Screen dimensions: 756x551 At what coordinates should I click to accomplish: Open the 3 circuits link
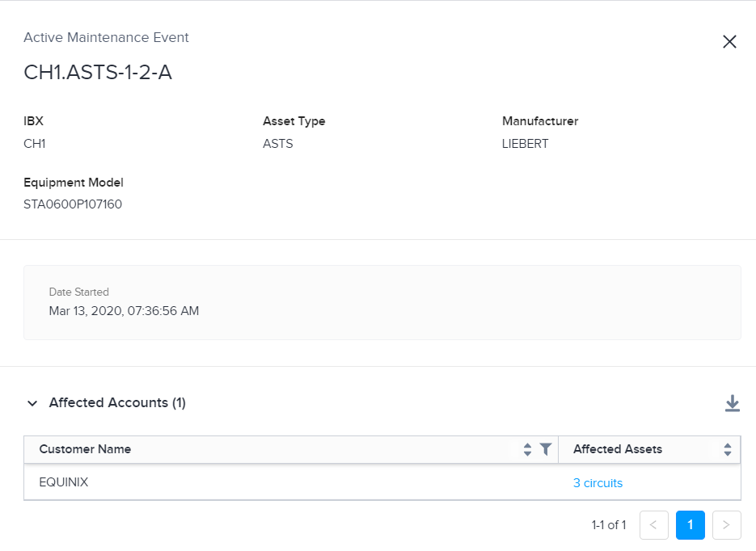click(598, 483)
